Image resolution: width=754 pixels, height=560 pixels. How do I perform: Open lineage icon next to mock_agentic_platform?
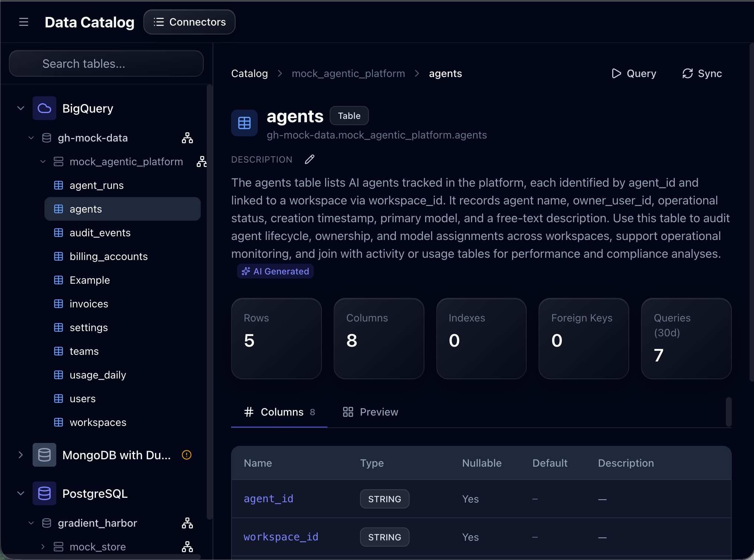[x=201, y=161]
